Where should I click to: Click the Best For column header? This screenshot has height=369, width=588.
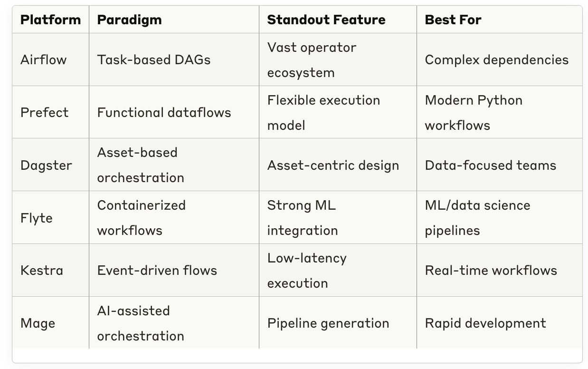coord(453,20)
